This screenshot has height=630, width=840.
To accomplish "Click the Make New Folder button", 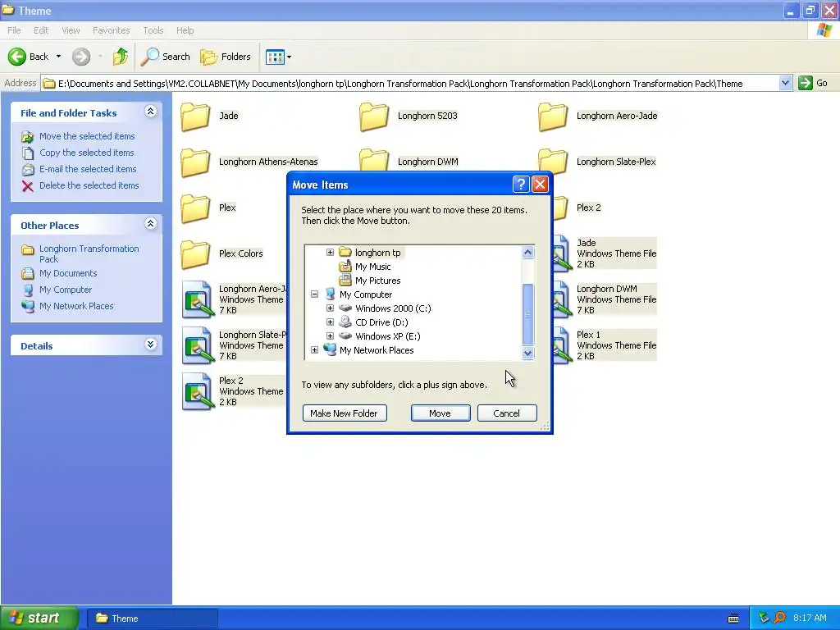I will (345, 413).
